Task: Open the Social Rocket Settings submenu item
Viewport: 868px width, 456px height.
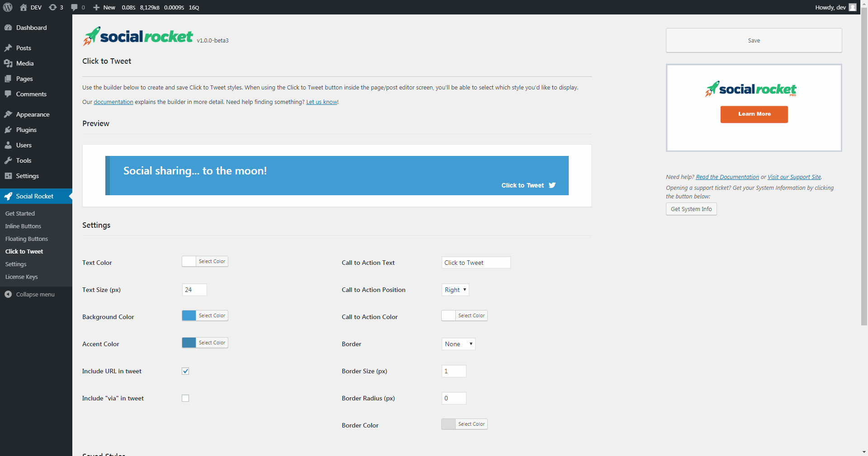Action: 16,264
